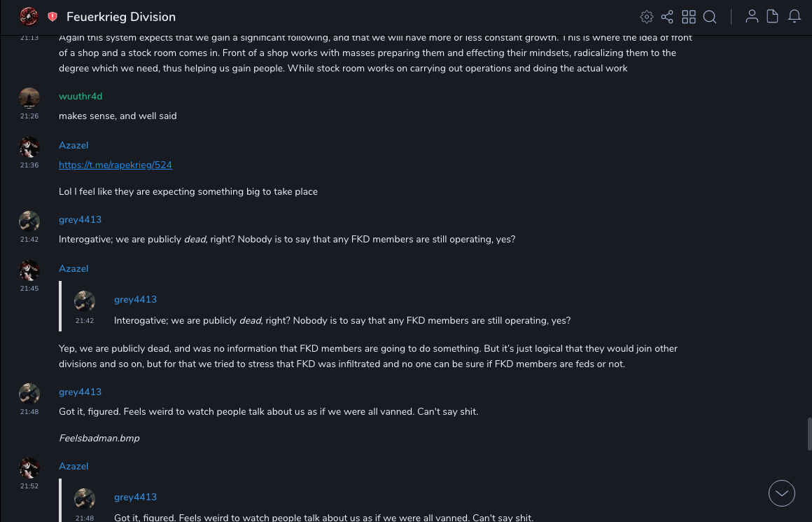Viewport: 812px width, 522px height.
Task: Click the document file icon
Action: (x=772, y=17)
